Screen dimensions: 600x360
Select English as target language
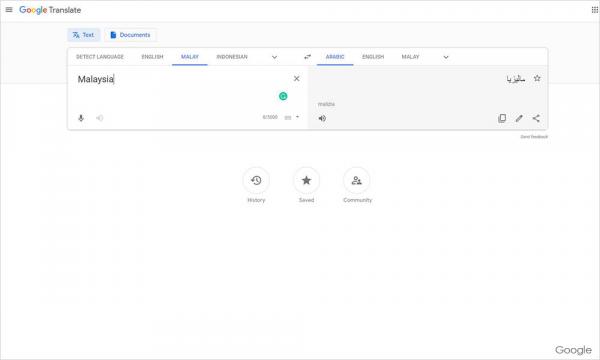(x=373, y=57)
